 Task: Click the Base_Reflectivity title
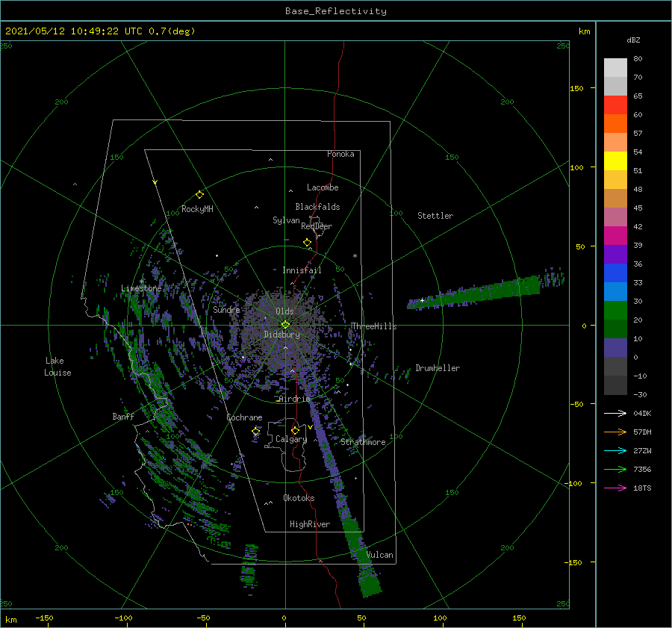pos(336,11)
